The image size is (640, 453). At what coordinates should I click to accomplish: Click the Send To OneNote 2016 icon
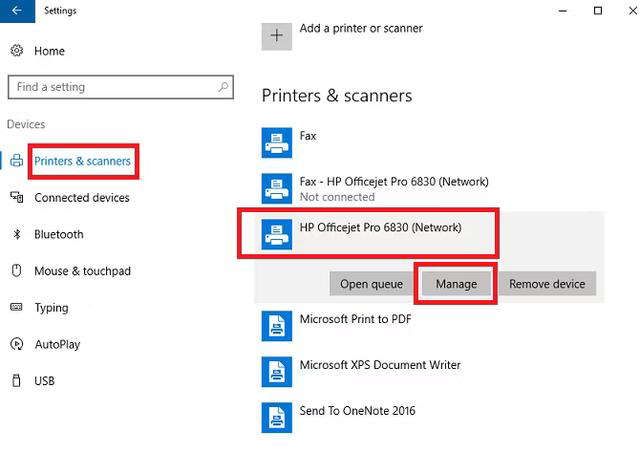tap(277, 417)
